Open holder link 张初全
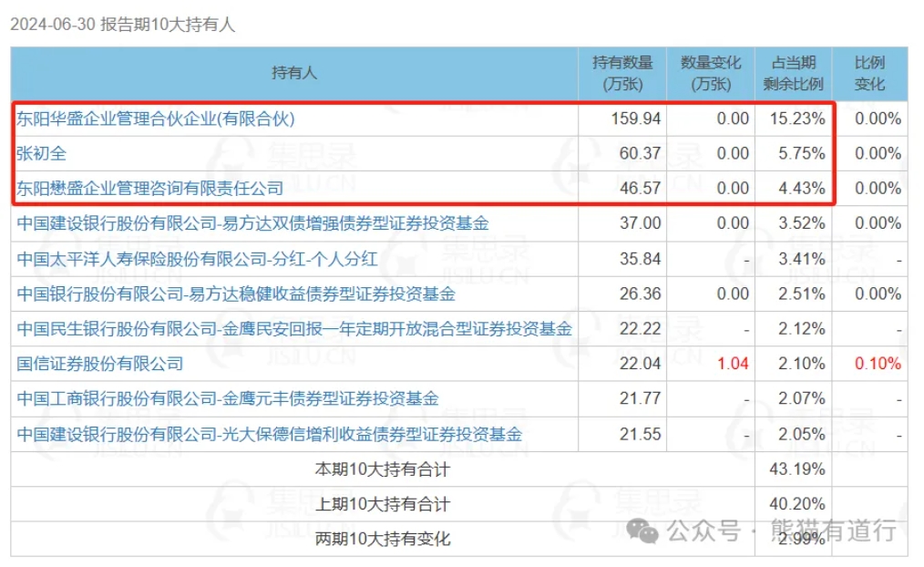 pyautogui.click(x=41, y=154)
